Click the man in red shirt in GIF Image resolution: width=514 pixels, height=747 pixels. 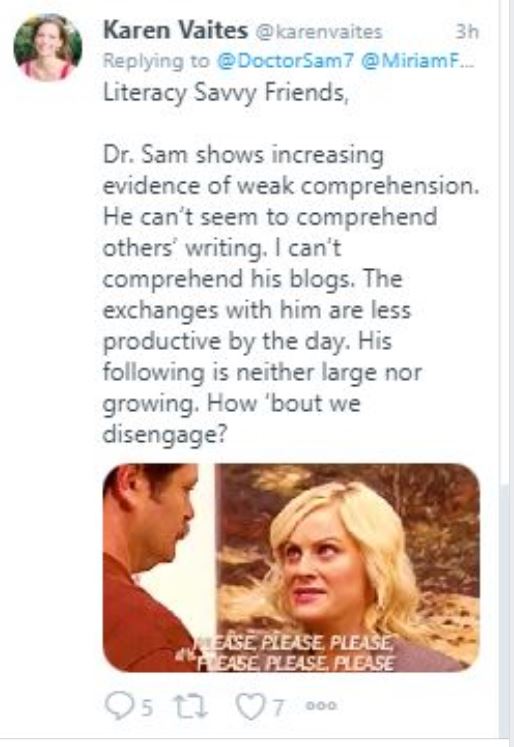point(150,567)
